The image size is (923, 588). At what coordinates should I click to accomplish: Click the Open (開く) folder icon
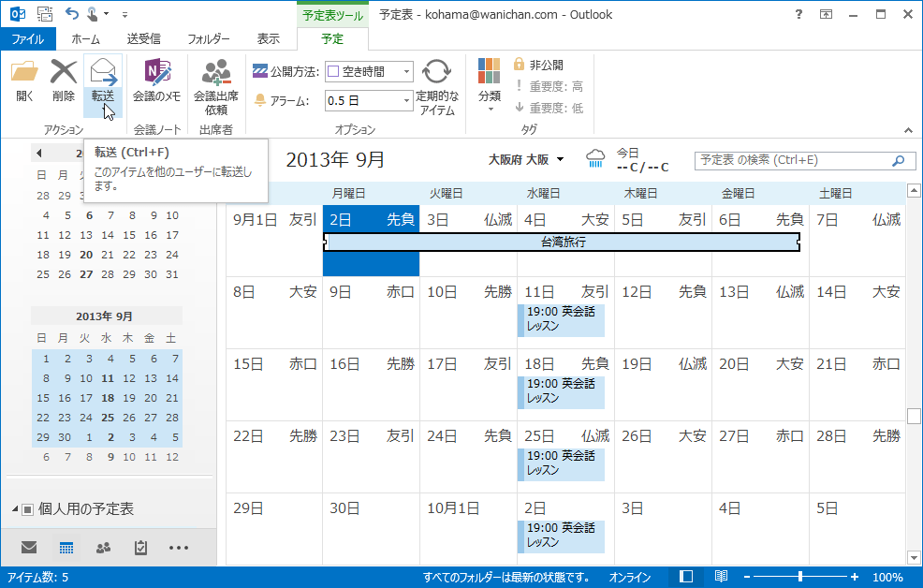[x=24, y=73]
